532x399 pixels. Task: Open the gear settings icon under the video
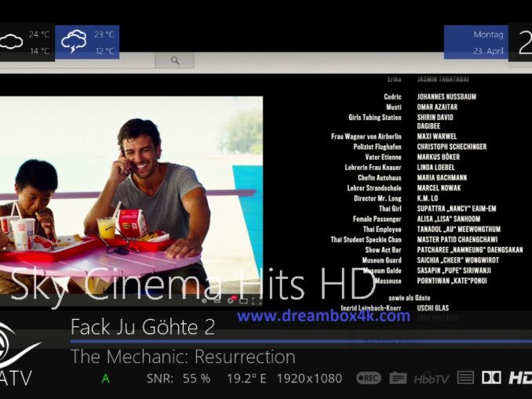point(231,300)
